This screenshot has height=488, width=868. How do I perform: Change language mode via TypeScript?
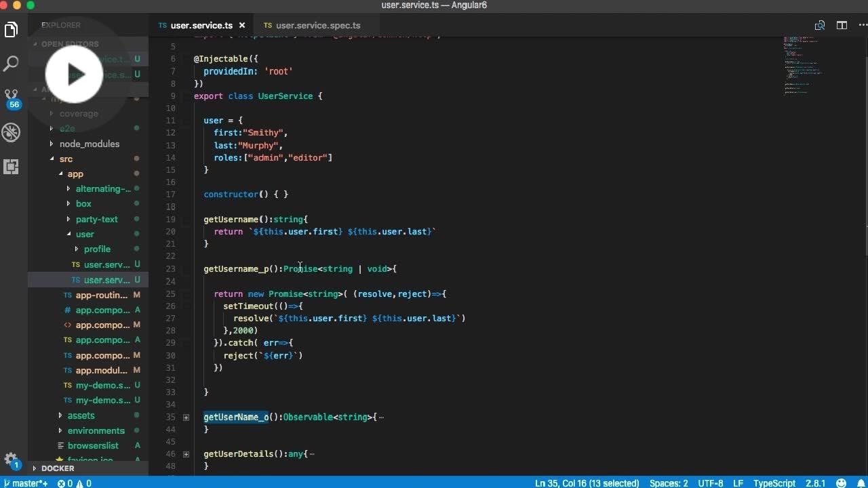(x=774, y=483)
